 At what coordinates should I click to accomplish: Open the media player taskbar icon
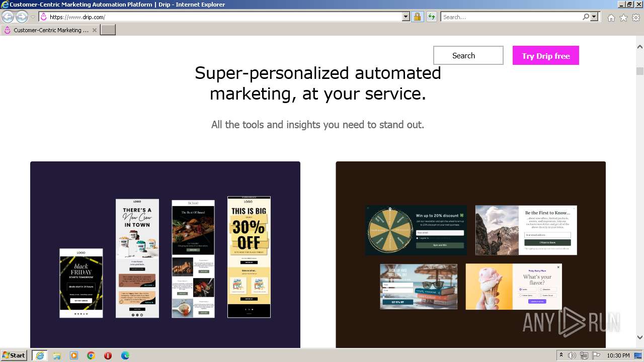tap(74, 355)
